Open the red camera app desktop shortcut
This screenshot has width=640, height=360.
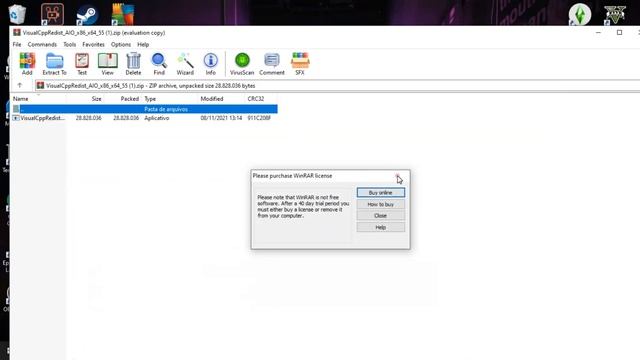pyautogui.click(x=52, y=13)
